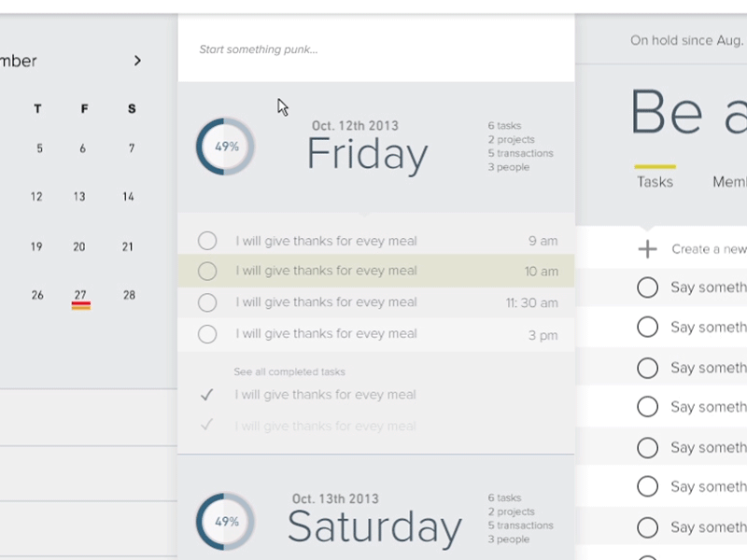Click Friday's 49% progress ring
The image size is (747, 560).
point(224,147)
